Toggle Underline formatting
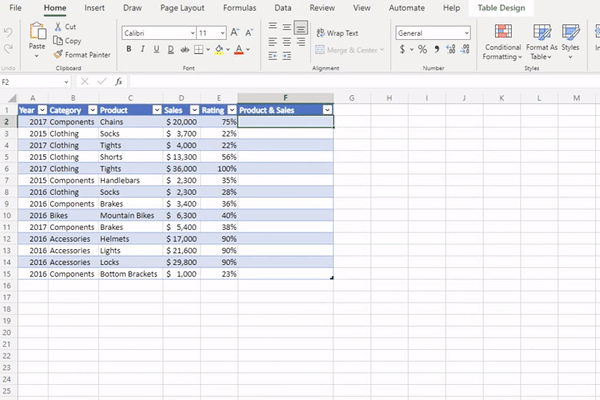Viewport: 600px width, 400px height. (x=156, y=49)
